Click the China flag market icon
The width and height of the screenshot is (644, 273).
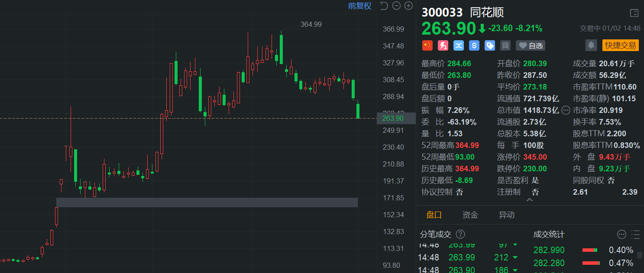tap(427, 45)
